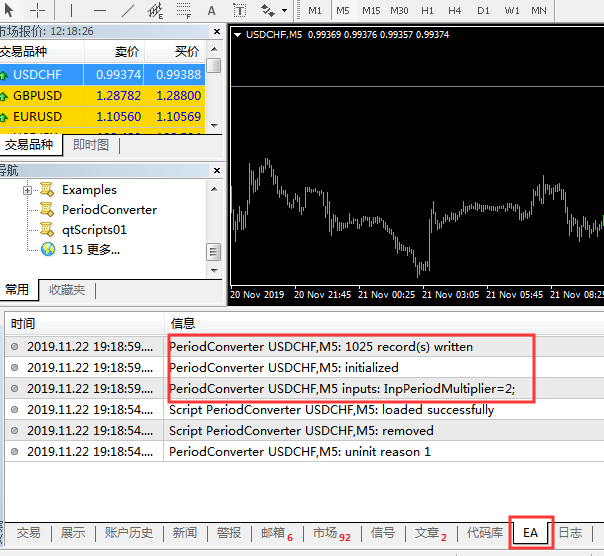Select the EURUSD symbol row
Screen dimensions: 604x556
click(x=102, y=116)
